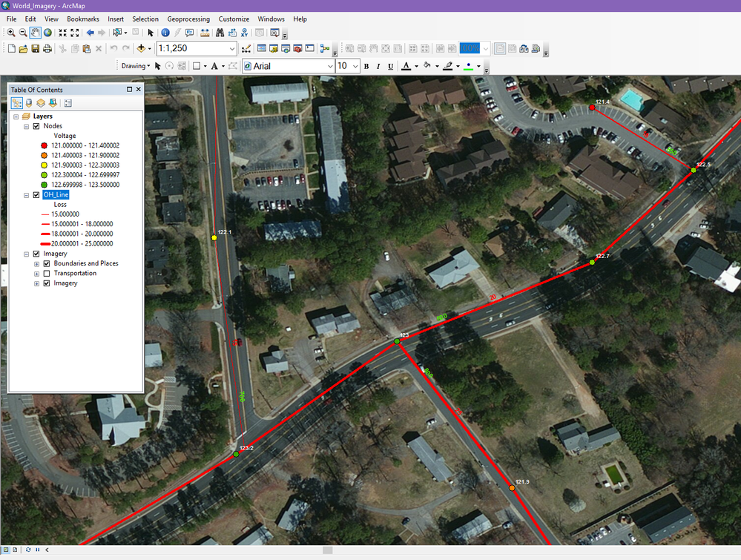
Task: Enable the Transportation layer checkbox
Action: click(47, 273)
